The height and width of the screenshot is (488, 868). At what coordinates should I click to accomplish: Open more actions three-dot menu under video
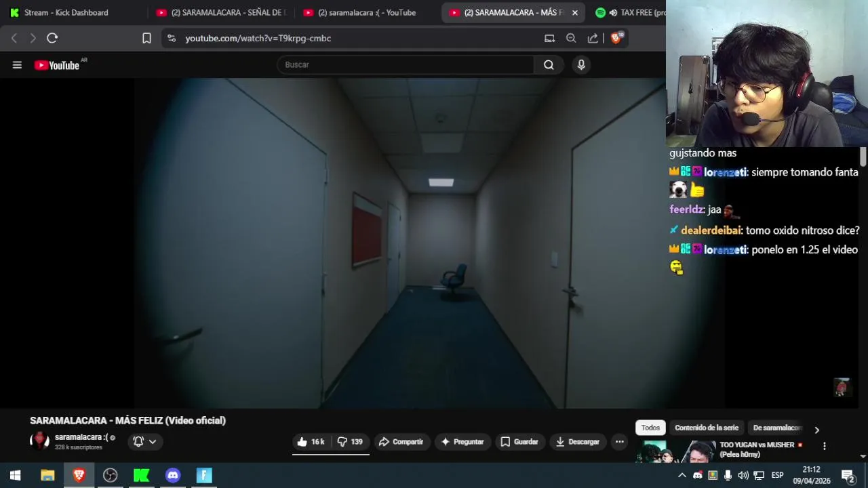point(619,442)
